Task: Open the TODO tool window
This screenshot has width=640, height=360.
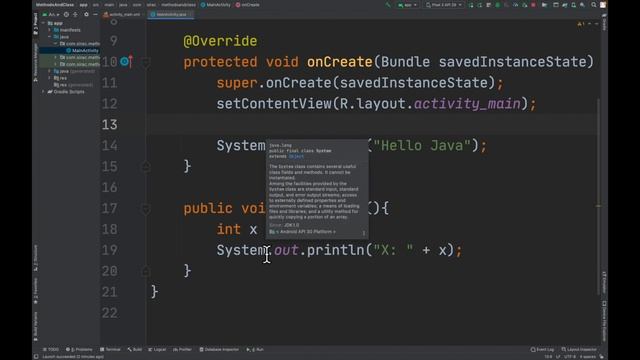Action: click(x=51, y=349)
